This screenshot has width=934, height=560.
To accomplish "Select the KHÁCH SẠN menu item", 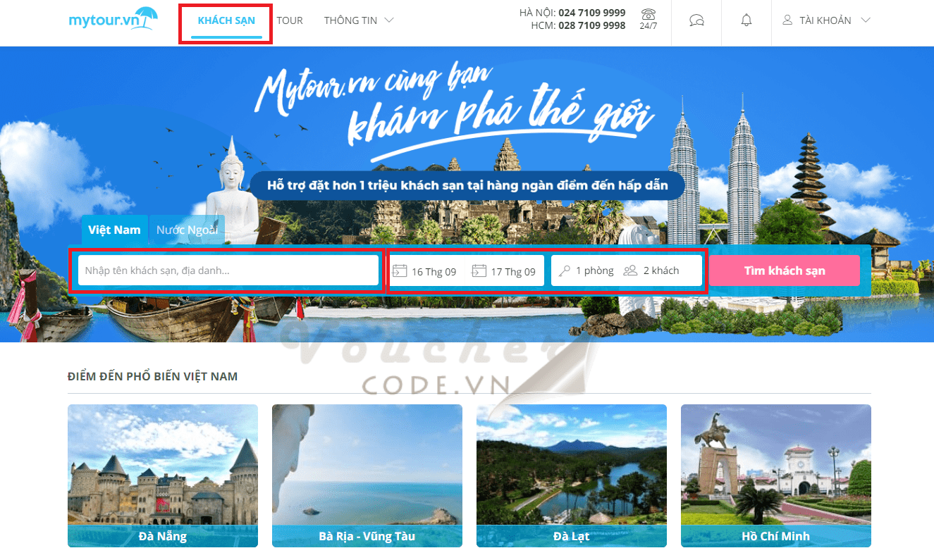I will [226, 20].
